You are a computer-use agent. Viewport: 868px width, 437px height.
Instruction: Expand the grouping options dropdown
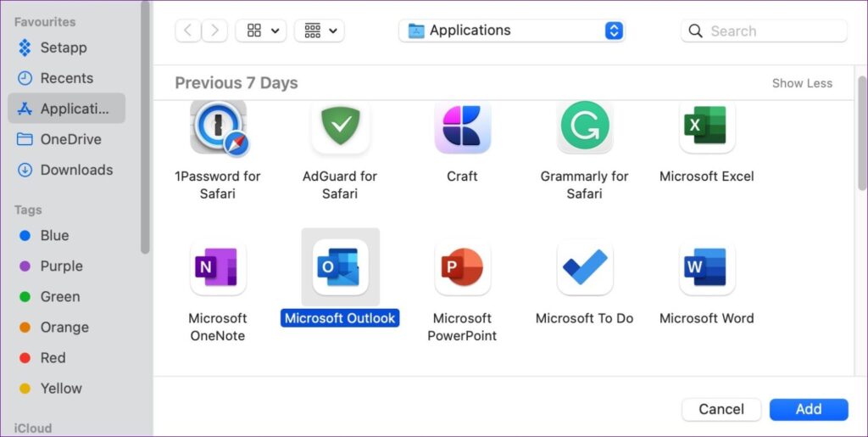pyautogui.click(x=320, y=31)
